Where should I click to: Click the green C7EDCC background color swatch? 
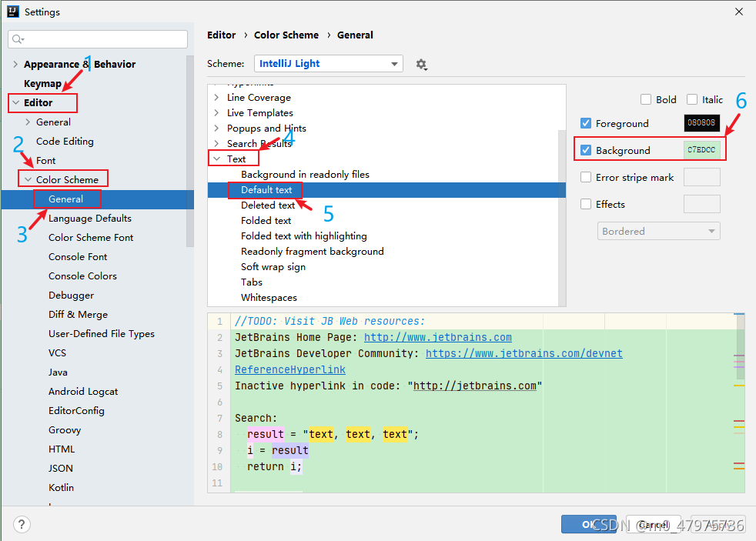[x=701, y=149]
